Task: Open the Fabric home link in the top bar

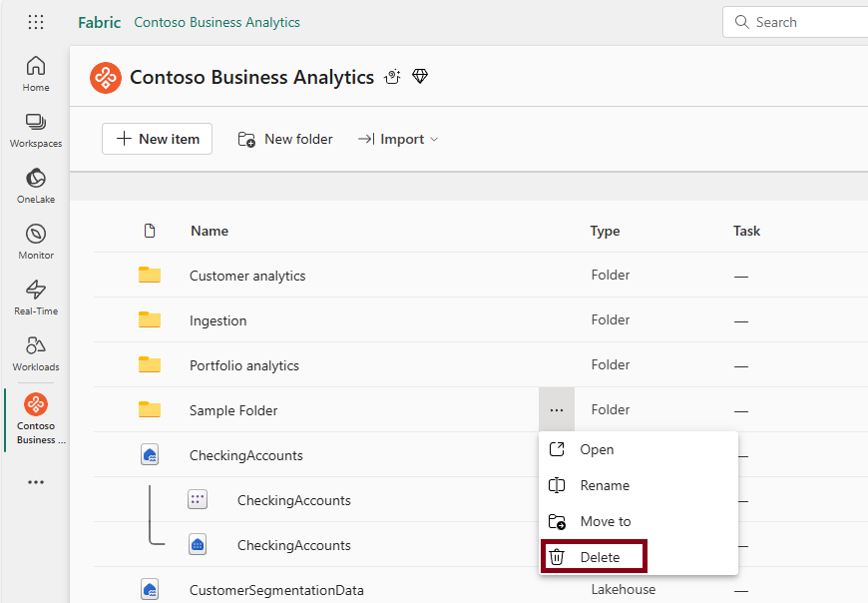Action: 99,22
